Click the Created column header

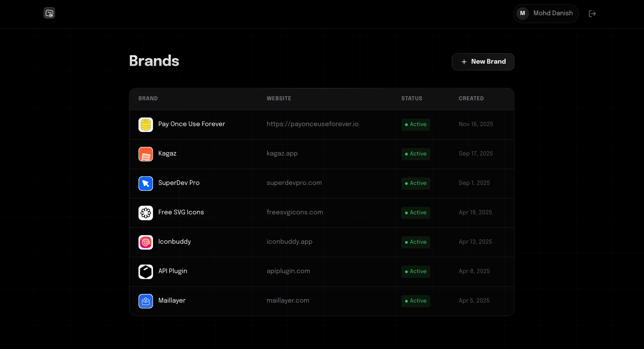click(x=471, y=99)
